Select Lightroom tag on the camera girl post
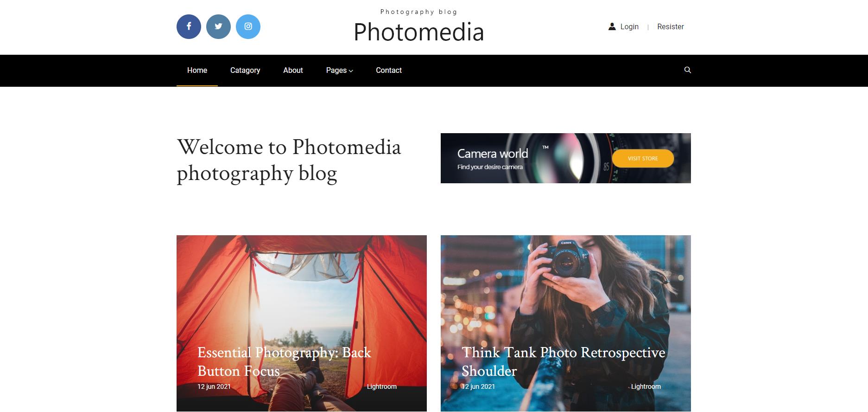Image resolution: width=868 pixels, height=412 pixels. click(x=646, y=386)
